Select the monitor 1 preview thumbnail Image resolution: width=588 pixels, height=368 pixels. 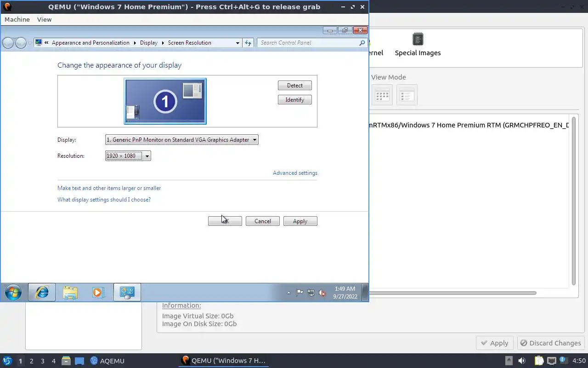[165, 101]
